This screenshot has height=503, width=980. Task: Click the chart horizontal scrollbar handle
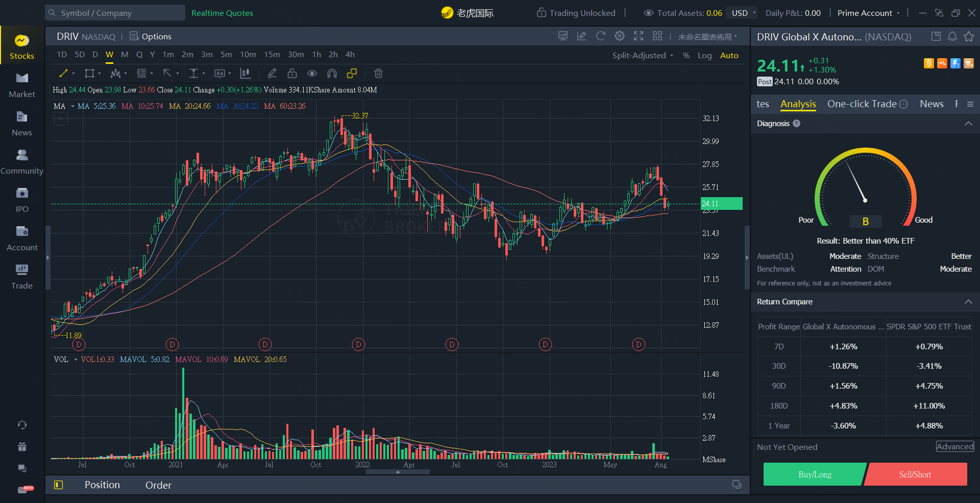[x=398, y=472]
